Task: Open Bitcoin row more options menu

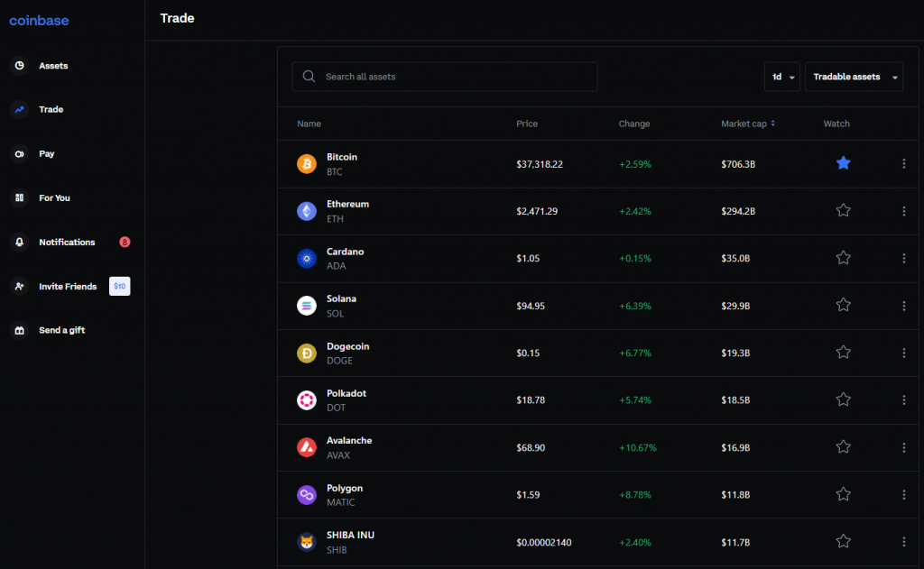Action: click(903, 164)
